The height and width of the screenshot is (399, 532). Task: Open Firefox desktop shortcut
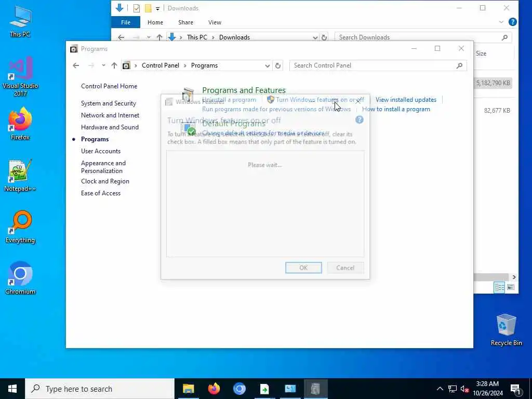pos(20,124)
